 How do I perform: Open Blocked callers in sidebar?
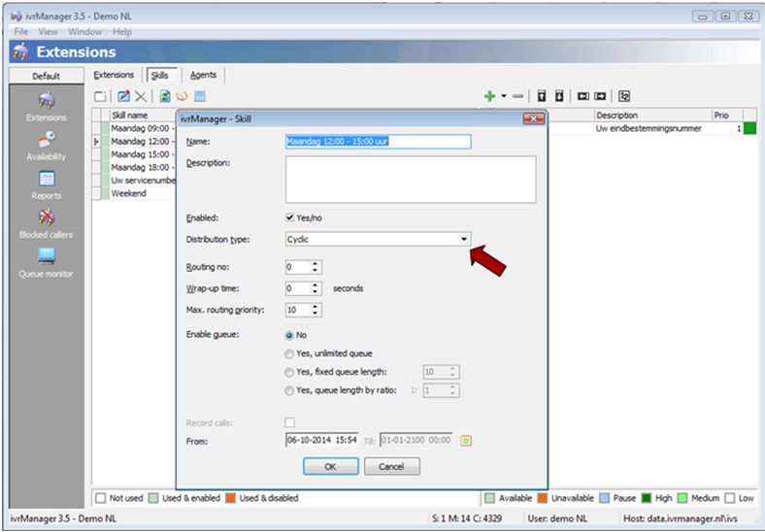coord(47,224)
